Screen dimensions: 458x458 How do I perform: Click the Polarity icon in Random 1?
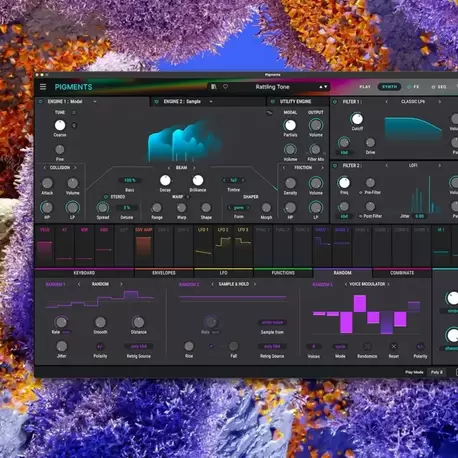[100, 347]
